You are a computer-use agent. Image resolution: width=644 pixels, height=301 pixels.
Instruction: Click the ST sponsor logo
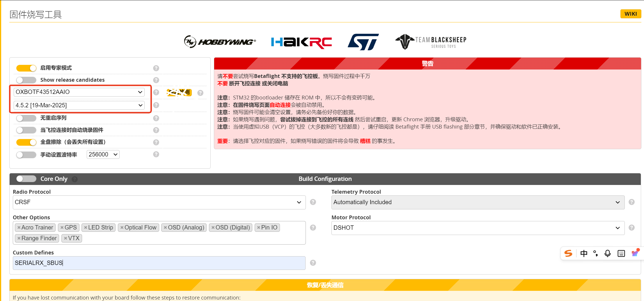(x=363, y=42)
